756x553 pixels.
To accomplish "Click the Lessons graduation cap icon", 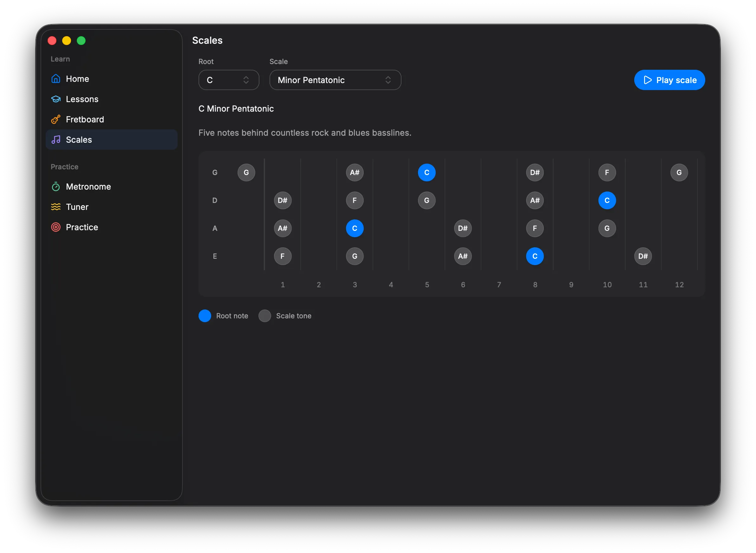I will [x=56, y=99].
